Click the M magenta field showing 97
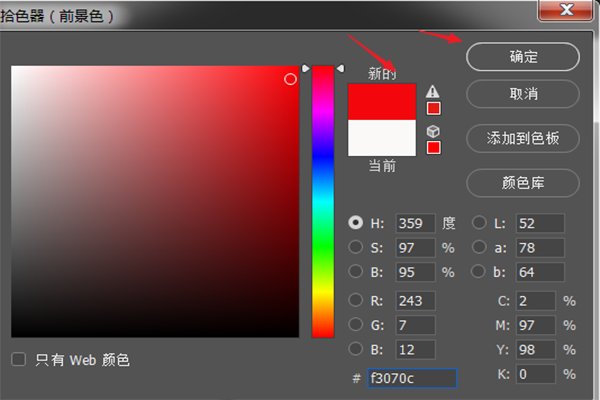This screenshot has height=400, width=600. pyautogui.click(x=536, y=325)
